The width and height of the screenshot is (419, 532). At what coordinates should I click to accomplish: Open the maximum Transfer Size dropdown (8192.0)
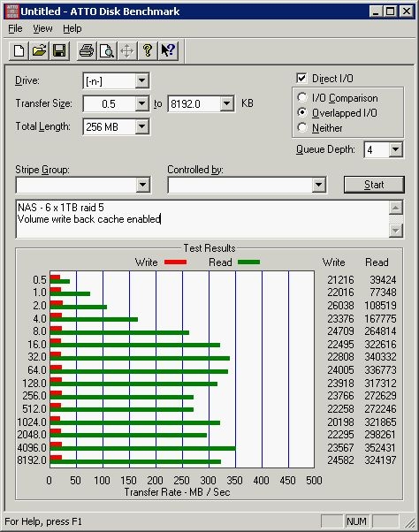(x=226, y=103)
